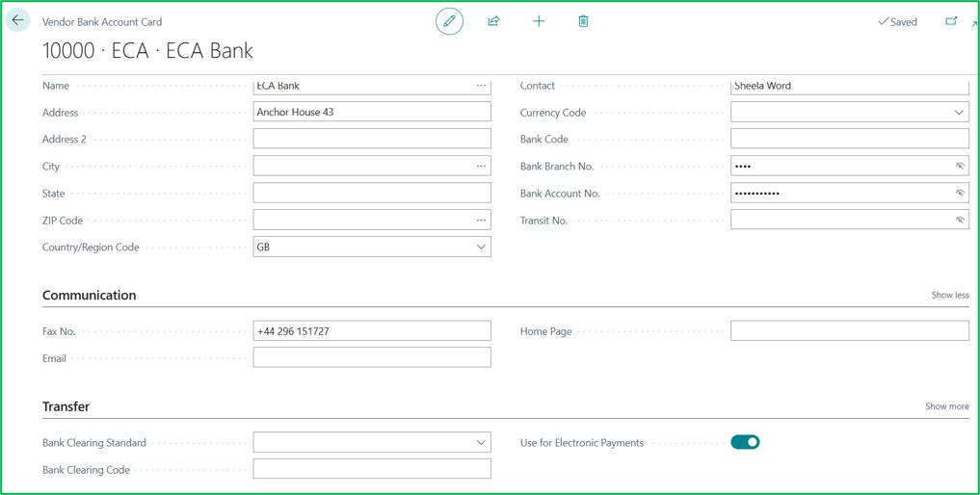Viewport: 980px width, 495px height.
Task: Click the Bank Code field
Action: [x=849, y=139]
